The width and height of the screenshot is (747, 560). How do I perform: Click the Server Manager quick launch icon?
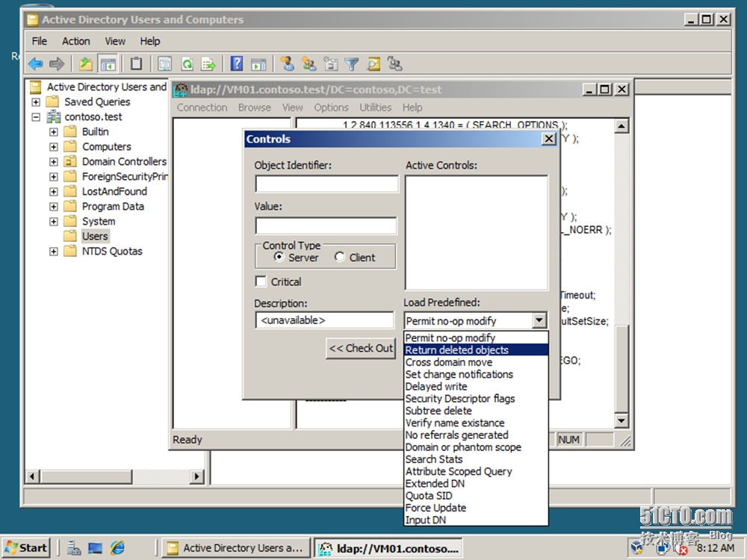(74, 548)
